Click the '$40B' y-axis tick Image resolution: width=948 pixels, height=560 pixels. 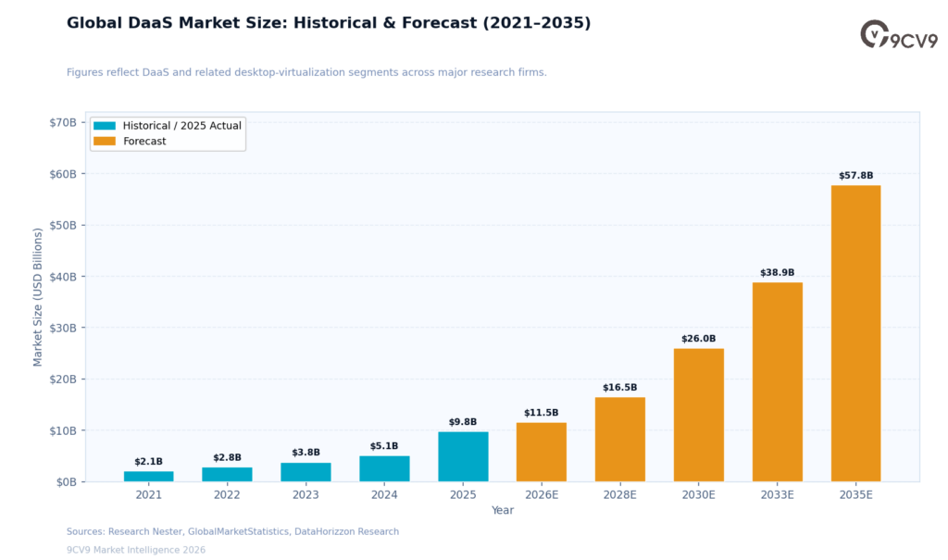[x=64, y=277]
